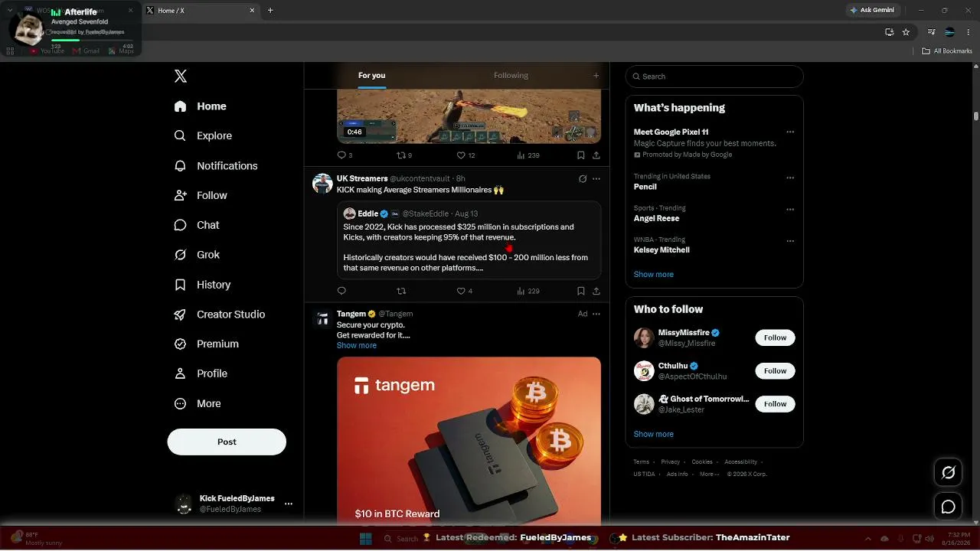Go to Premium in the sidebar
The image size is (980, 551).
(x=206, y=344)
